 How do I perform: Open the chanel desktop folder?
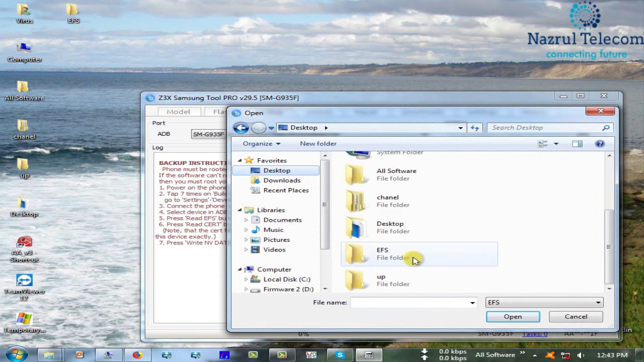click(x=24, y=130)
